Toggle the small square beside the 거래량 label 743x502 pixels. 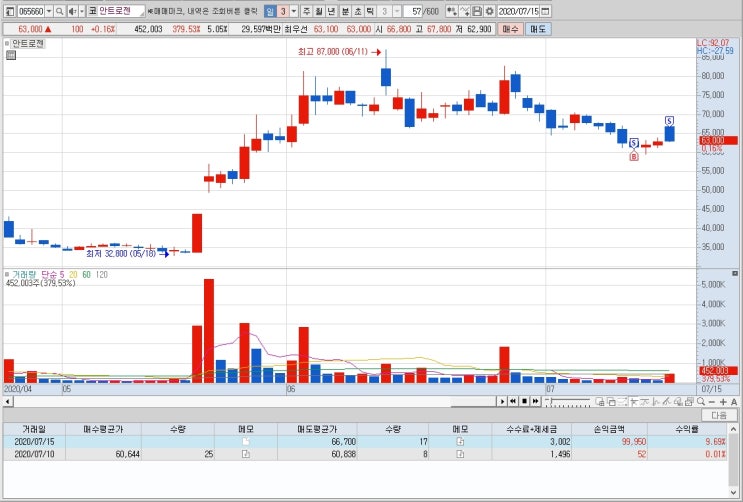click(7, 274)
